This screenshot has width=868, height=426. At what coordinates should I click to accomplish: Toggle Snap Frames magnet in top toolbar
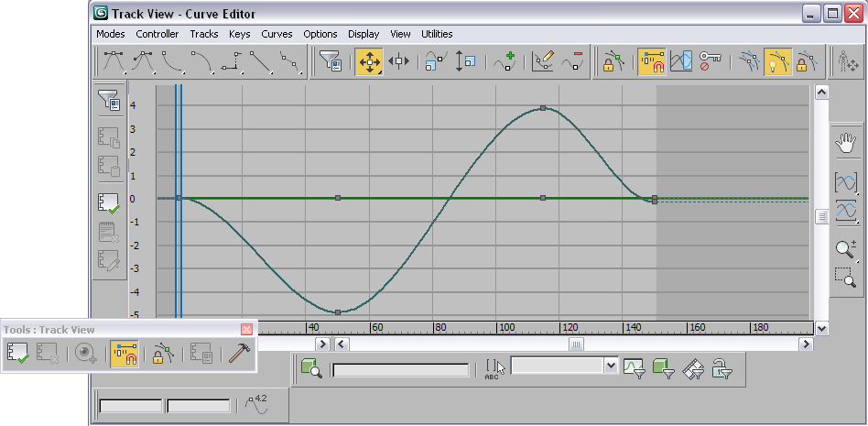point(652,61)
